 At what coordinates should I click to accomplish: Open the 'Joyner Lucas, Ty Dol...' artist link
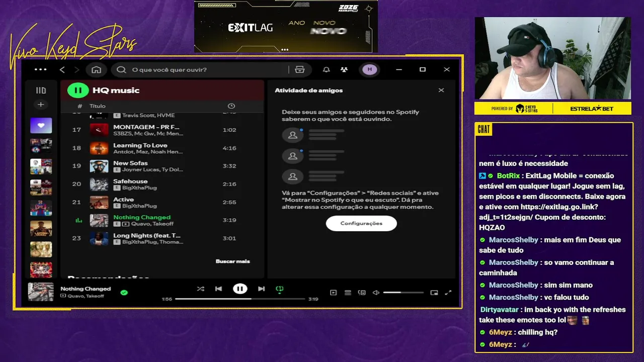(x=152, y=170)
